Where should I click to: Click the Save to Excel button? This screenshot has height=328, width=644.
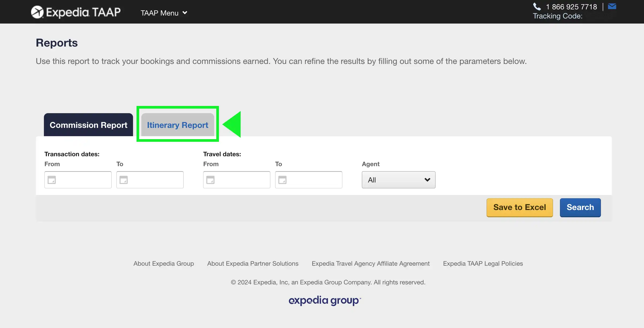(x=520, y=207)
